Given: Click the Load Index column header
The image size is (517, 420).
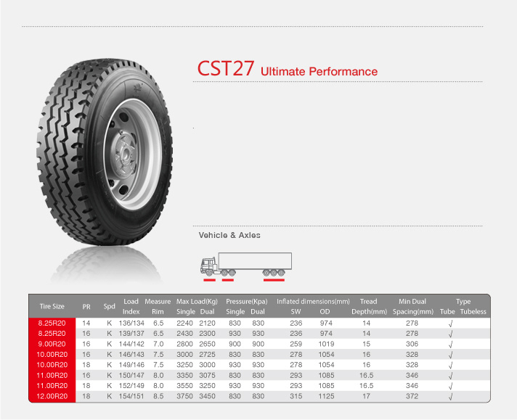Looking at the screenshot, I should tap(131, 306).
